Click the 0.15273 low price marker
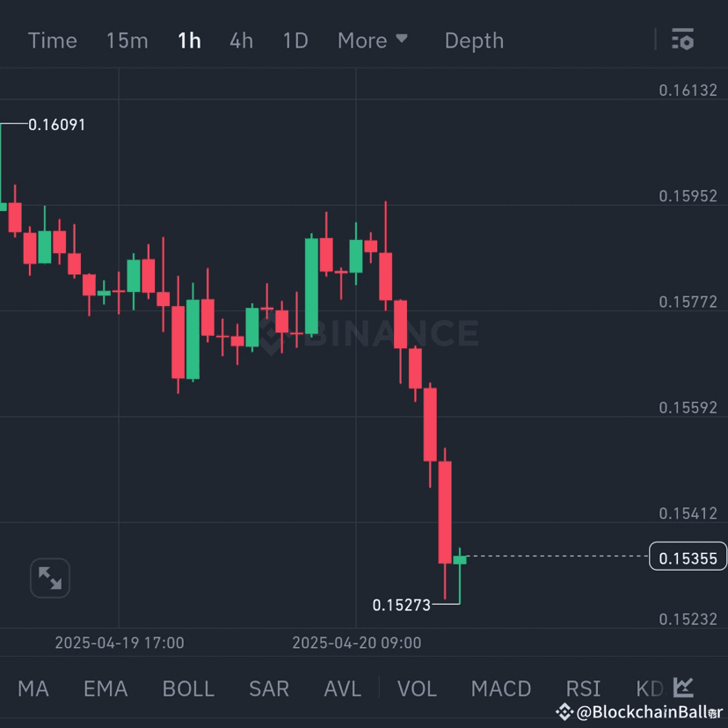 coord(402,605)
